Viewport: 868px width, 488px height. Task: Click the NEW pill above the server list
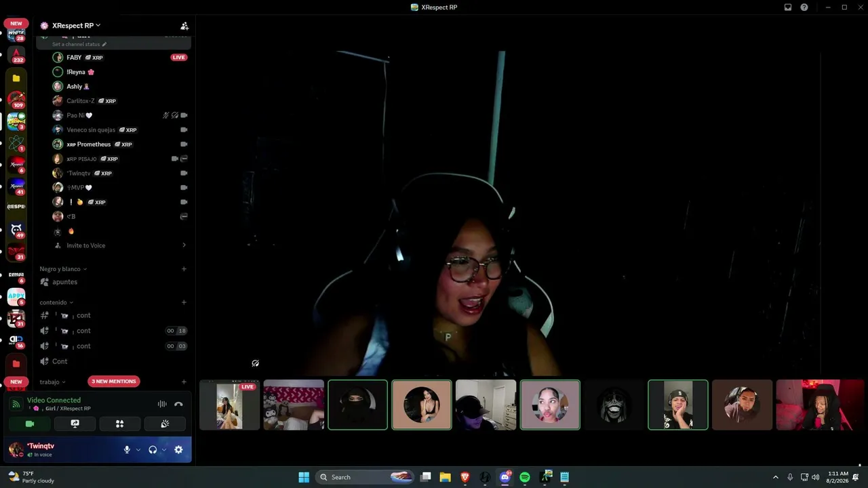16,23
